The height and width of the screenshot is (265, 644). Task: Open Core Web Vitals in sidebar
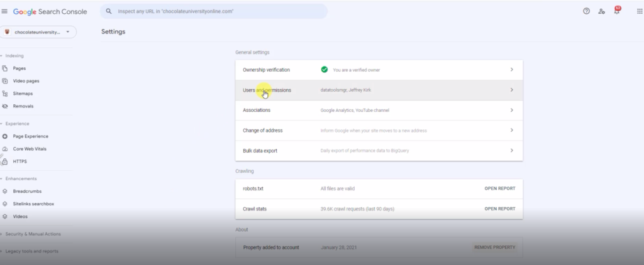[x=30, y=149]
